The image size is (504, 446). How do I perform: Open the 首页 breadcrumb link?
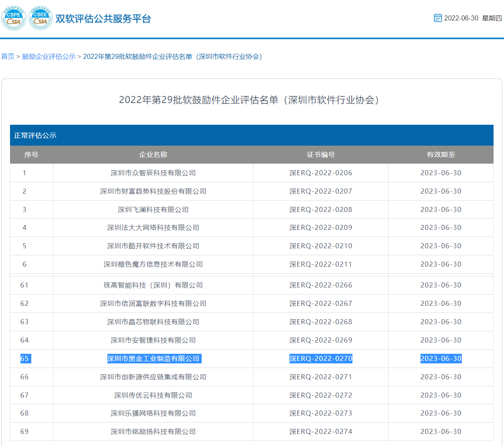pos(8,56)
